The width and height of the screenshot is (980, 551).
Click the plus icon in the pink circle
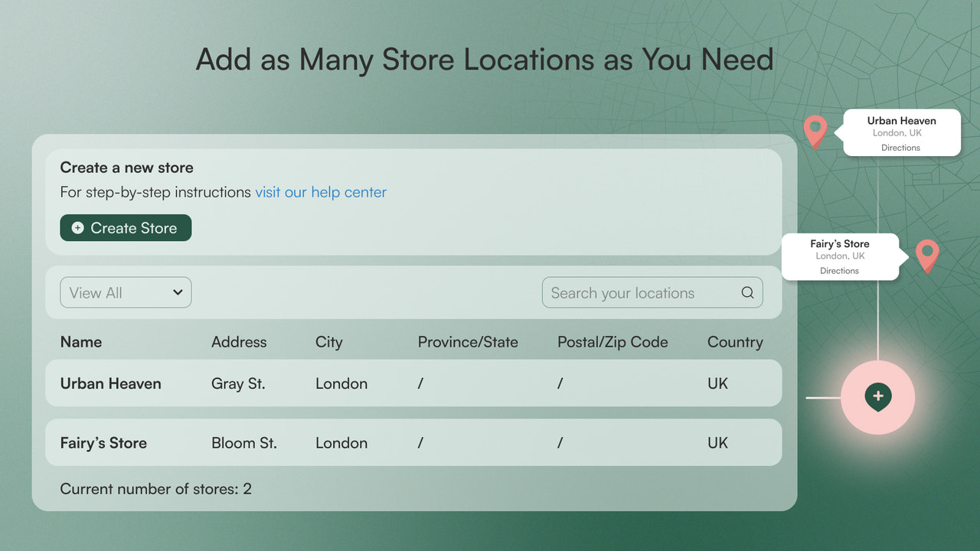[877, 397]
